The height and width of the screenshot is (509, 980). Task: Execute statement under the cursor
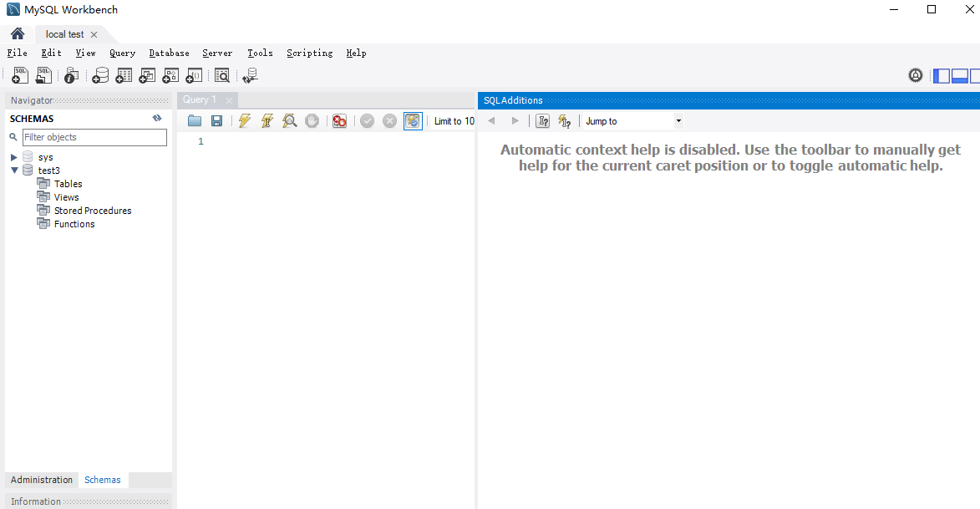[267, 120]
